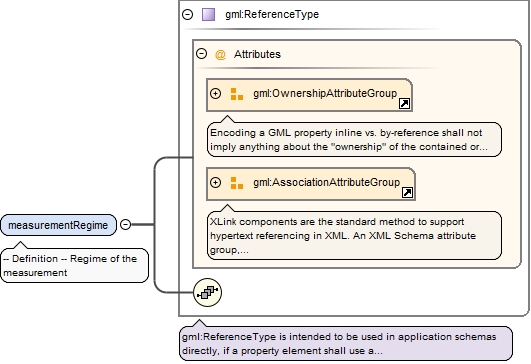
Task: Select the gml:OwnershipAttributeGroup box
Action: coord(309,95)
